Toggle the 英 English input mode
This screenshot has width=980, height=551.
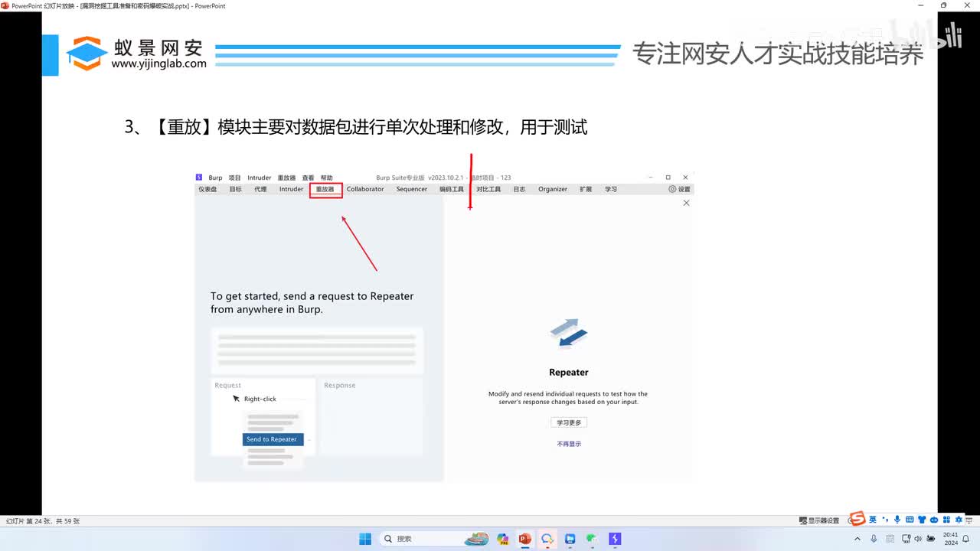coord(872,520)
